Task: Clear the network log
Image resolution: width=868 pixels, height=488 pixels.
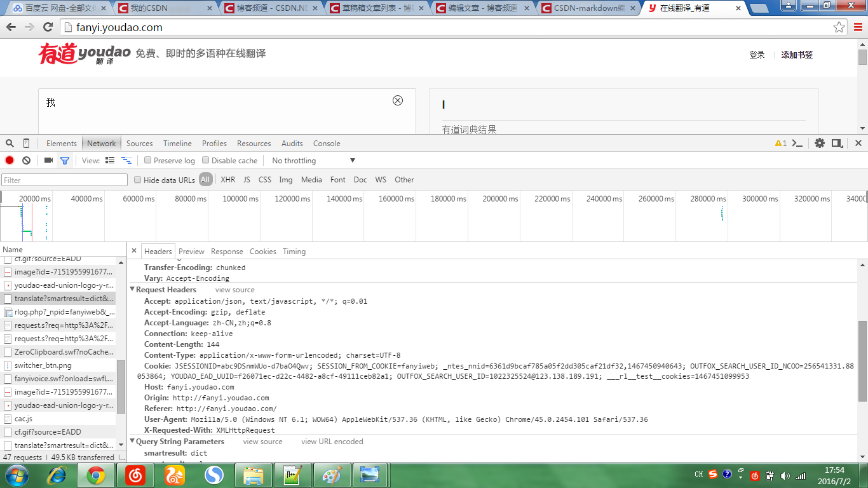Action: 26,161
